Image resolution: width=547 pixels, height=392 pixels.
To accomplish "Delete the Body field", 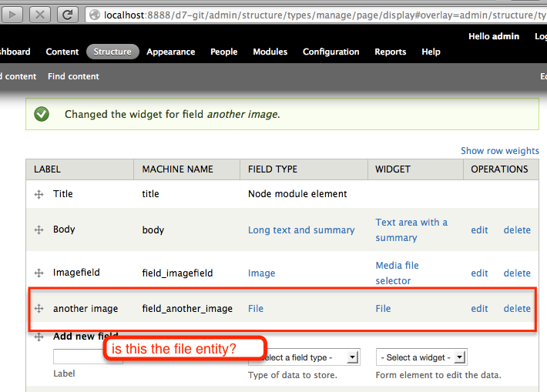I will [517, 230].
